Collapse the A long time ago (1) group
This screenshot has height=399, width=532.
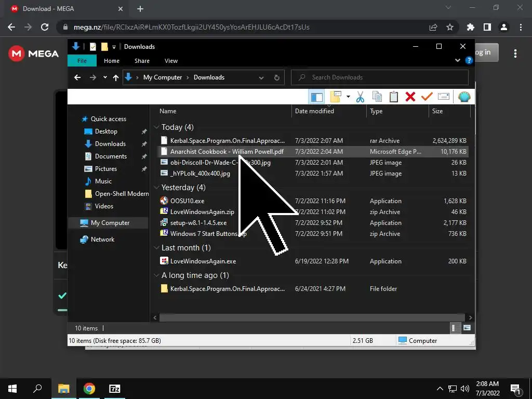coord(156,275)
